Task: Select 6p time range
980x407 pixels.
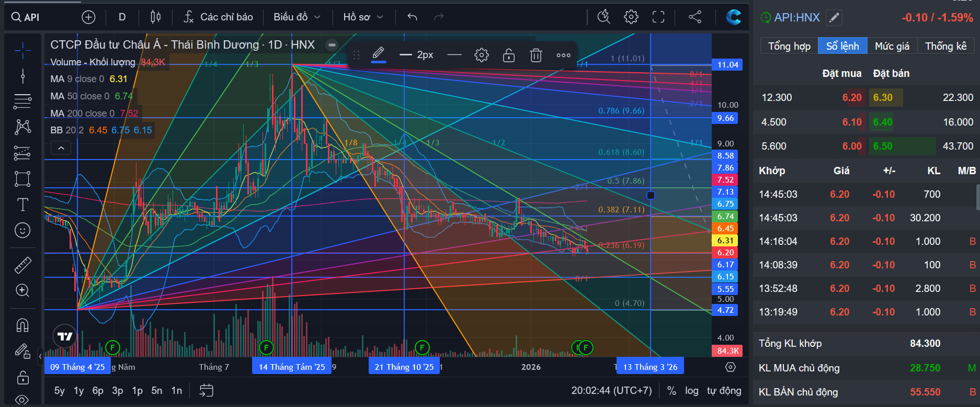Action: [98, 391]
